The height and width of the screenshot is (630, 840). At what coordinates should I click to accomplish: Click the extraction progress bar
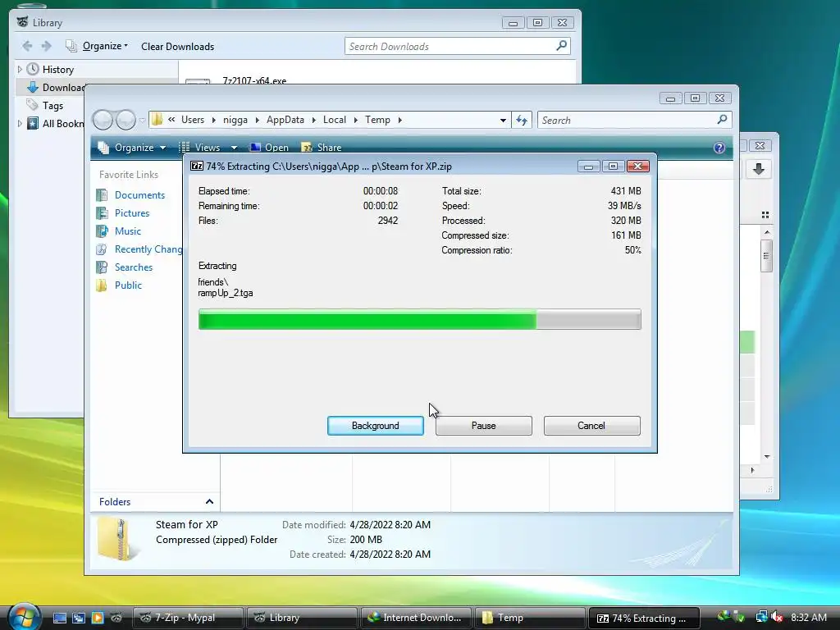click(x=419, y=319)
